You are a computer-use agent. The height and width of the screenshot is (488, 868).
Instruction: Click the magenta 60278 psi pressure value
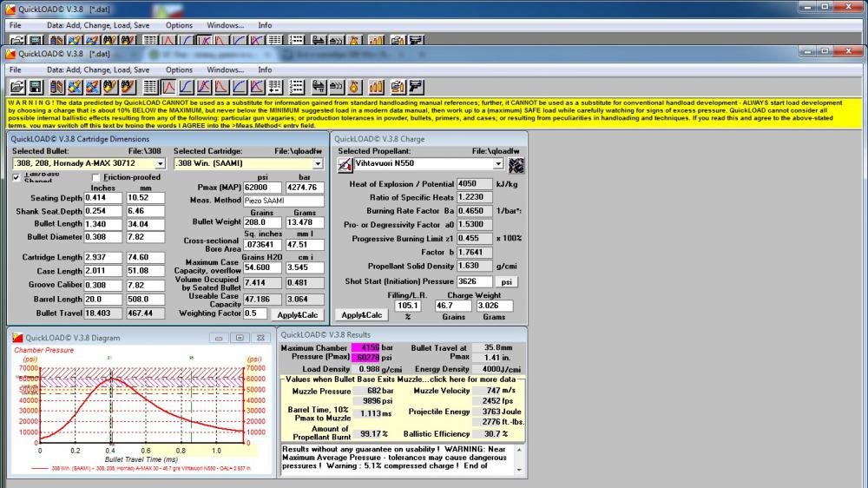pos(366,357)
